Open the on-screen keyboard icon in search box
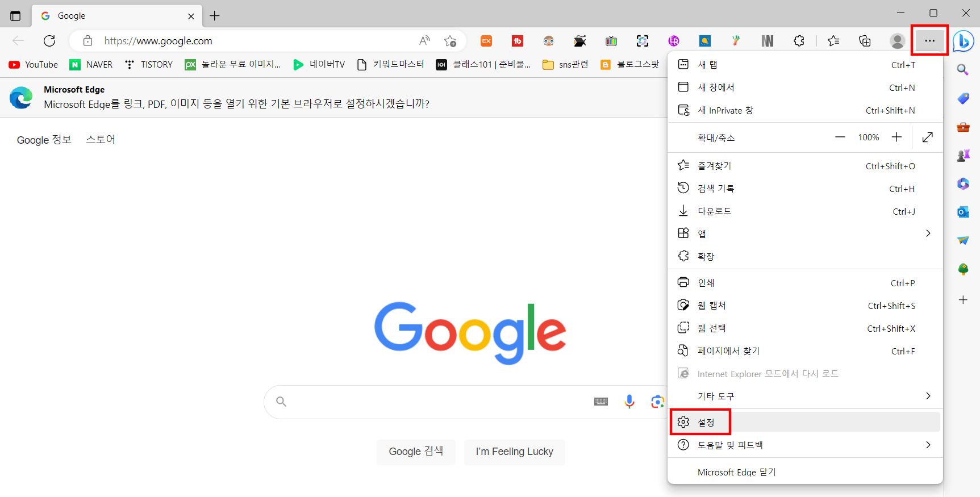The image size is (980, 497). 601,402
